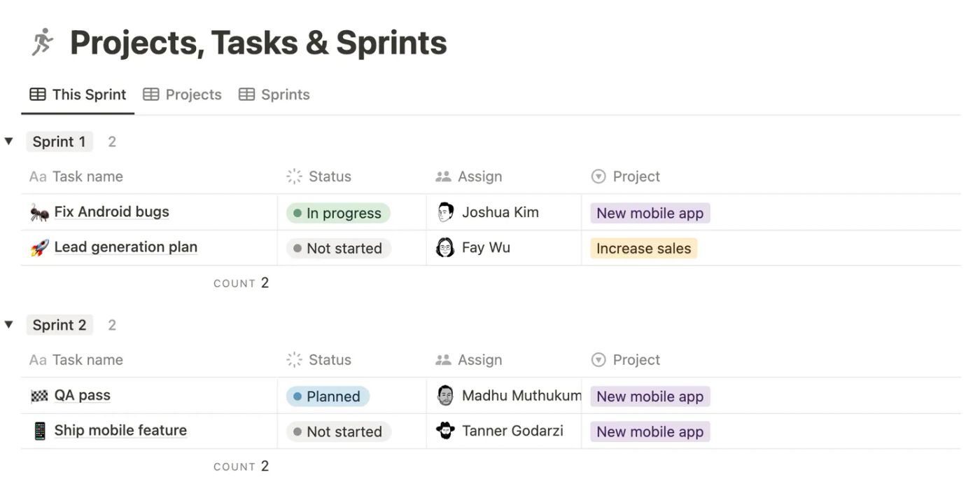
Task: Click the Project column circle icon
Action: 598,176
